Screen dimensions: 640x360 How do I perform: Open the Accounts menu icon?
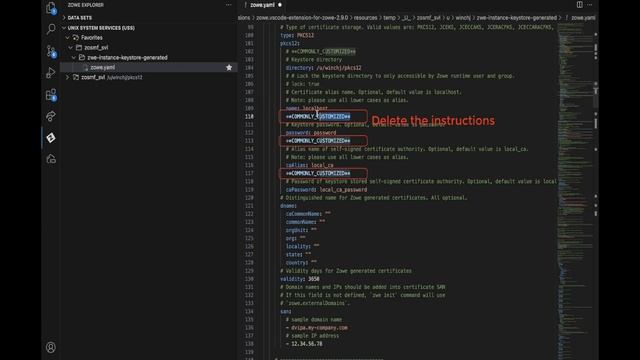pos(51,347)
